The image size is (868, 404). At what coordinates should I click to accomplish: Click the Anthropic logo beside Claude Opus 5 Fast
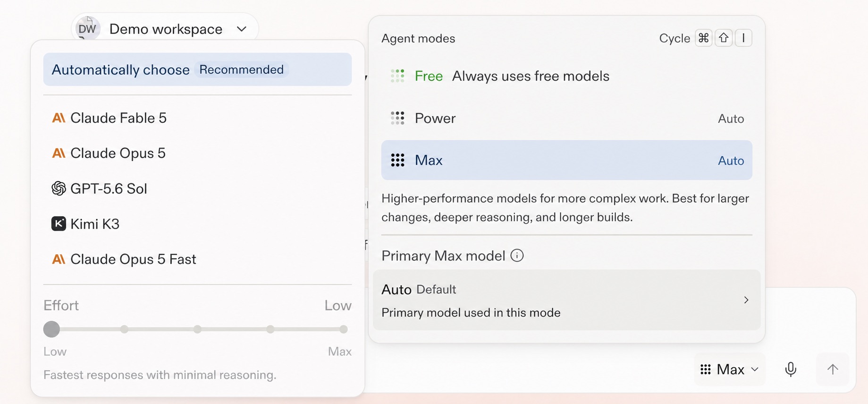tap(59, 259)
